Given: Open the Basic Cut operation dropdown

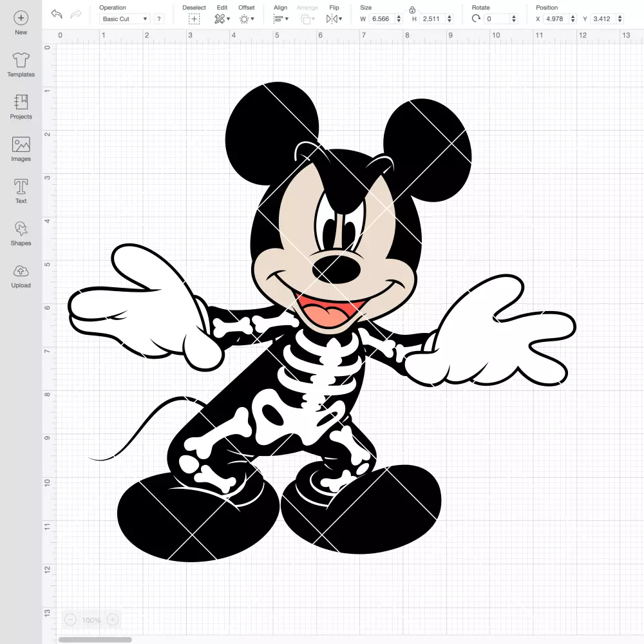Looking at the screenshot, I should tap(124, 19).
